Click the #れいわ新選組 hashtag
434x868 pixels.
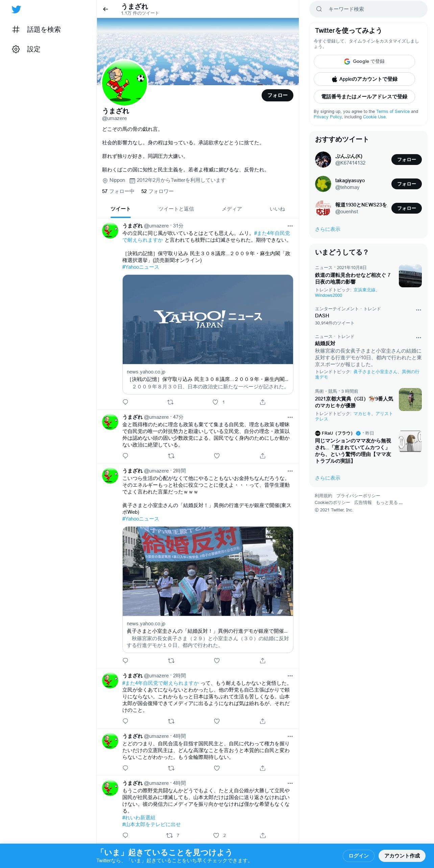pos(139,818)
